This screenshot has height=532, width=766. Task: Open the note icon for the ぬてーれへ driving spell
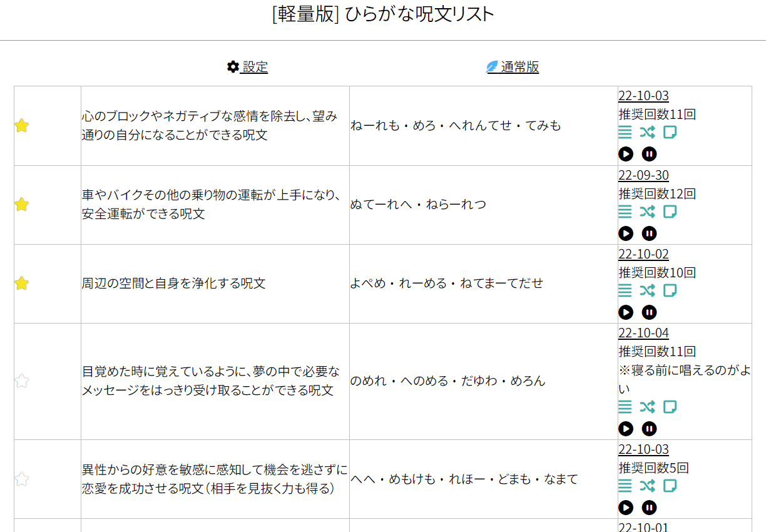click(670, 212)
